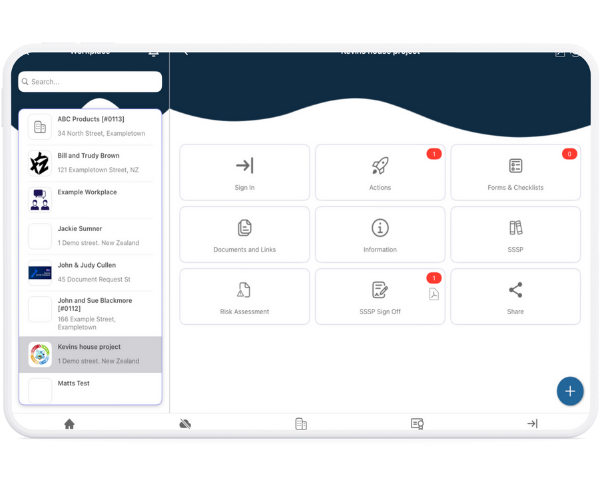Click the search magnifier icon

coord(25,81)
